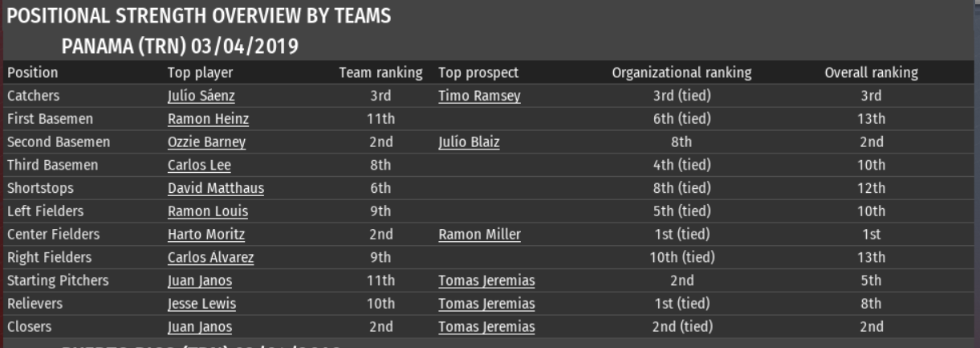Open Harto Moritz center fielder profile

click(205, 235)
